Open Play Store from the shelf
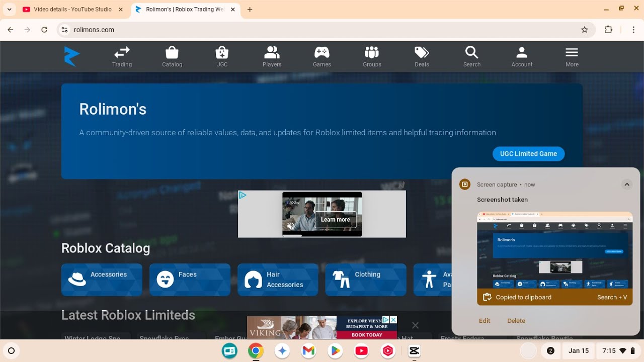Screen dimensions: 644x362 [x=335, y=351]
